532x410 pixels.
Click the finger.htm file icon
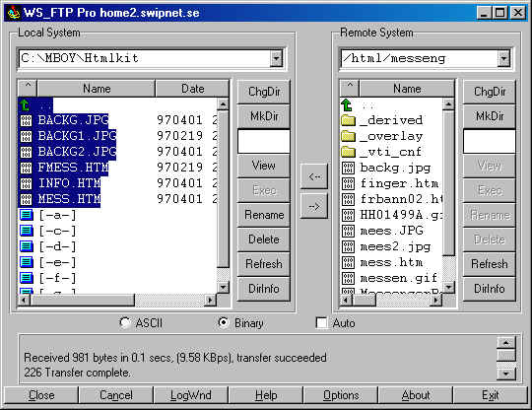(348, 183)
